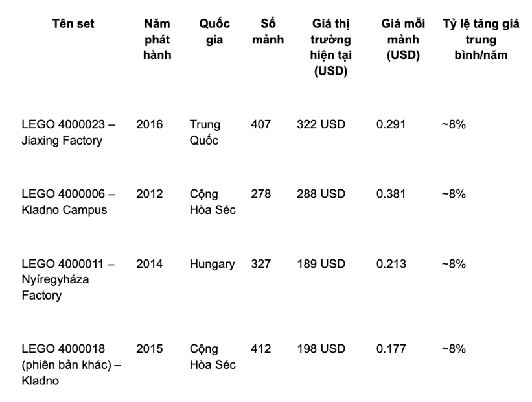Click the 'Tên set' column header
Screen dimensions: 532x402
click(x=73, y=24)
